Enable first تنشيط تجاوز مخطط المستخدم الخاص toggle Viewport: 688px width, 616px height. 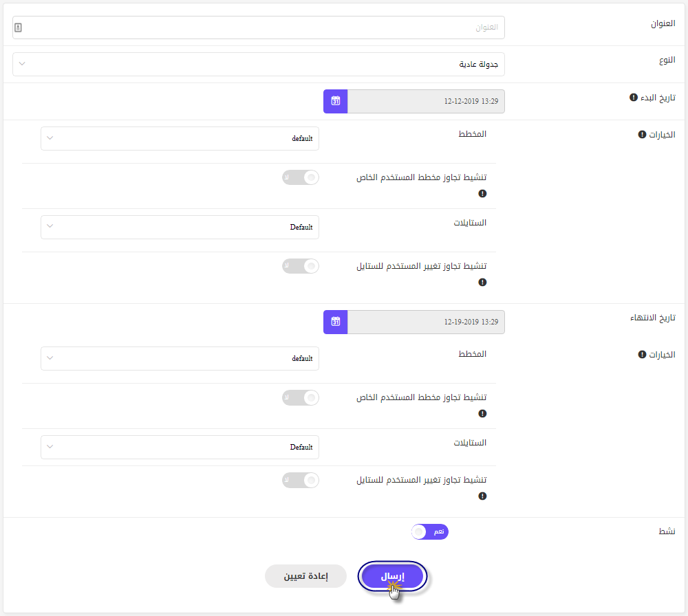(x=301, y=177)
